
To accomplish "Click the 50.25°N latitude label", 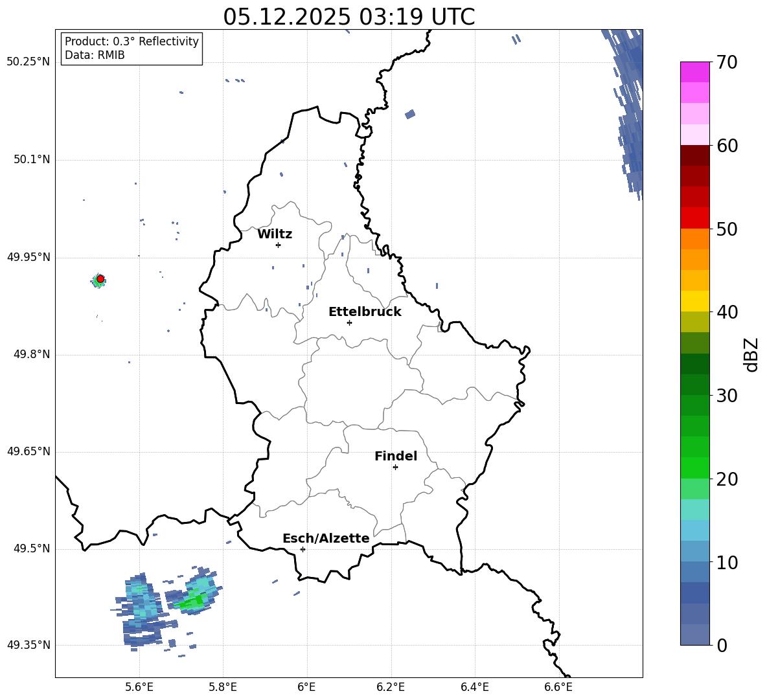I will click(x=29, y=62).
